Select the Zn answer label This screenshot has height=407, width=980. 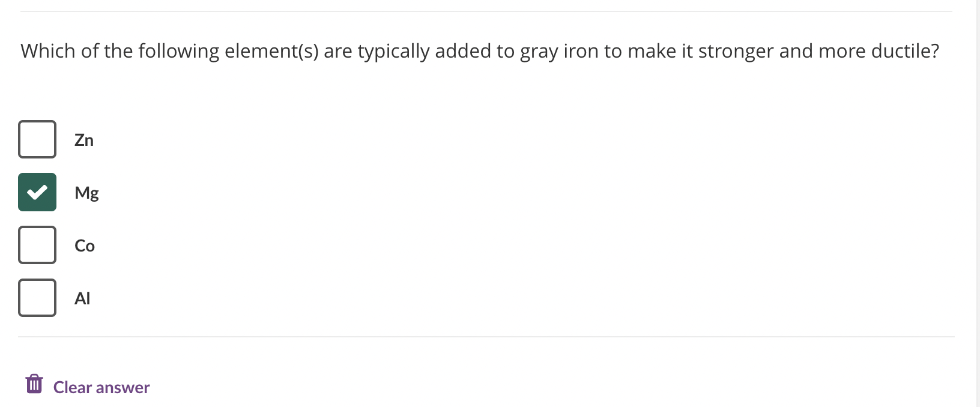point(83,140)
